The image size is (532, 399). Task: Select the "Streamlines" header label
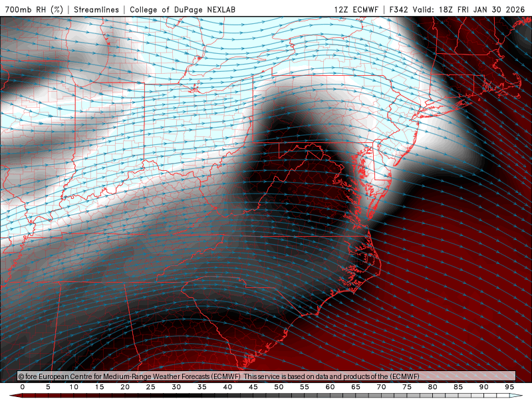pyautogui.click(x=96, y=9)
